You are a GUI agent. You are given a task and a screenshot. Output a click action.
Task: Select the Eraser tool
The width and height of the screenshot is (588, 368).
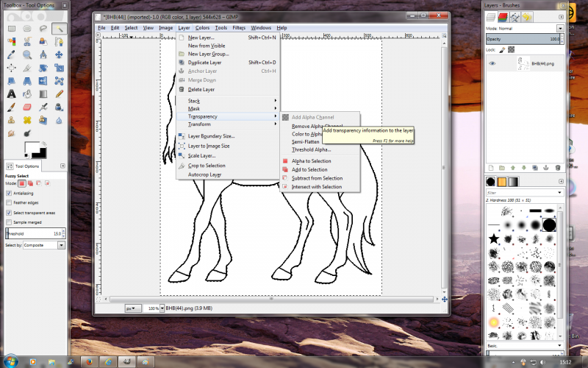tap(27, 107)
